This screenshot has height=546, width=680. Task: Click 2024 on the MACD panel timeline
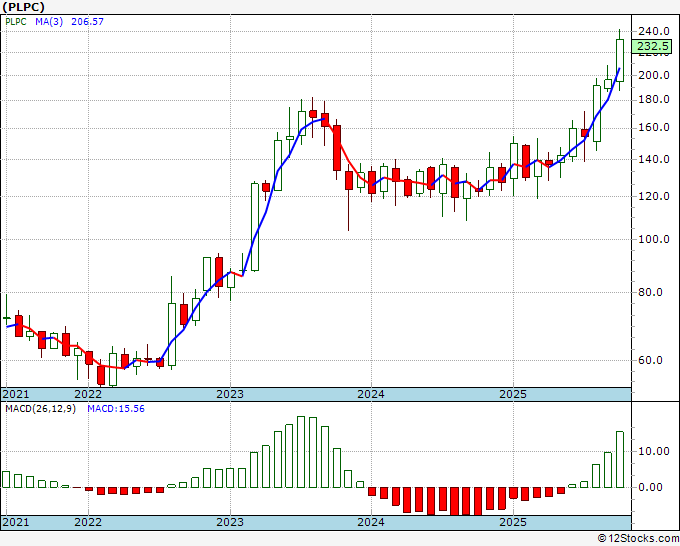[x=371, y=522]
